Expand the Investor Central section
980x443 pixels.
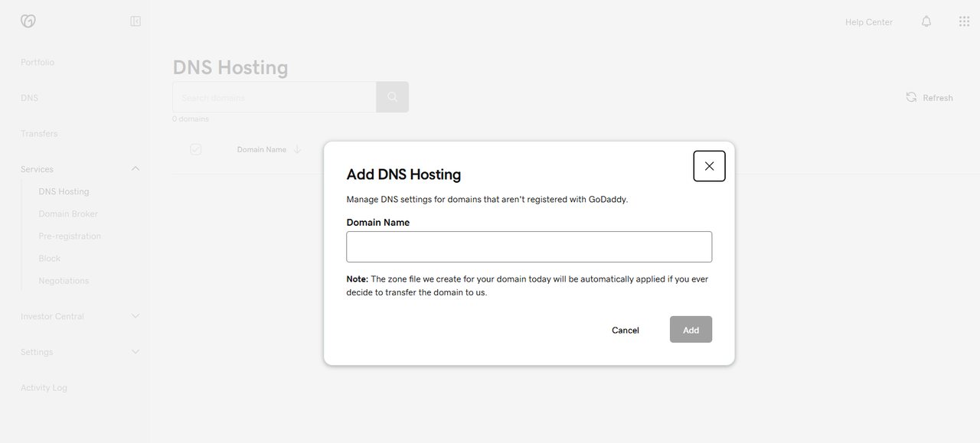tap(136, 316)
